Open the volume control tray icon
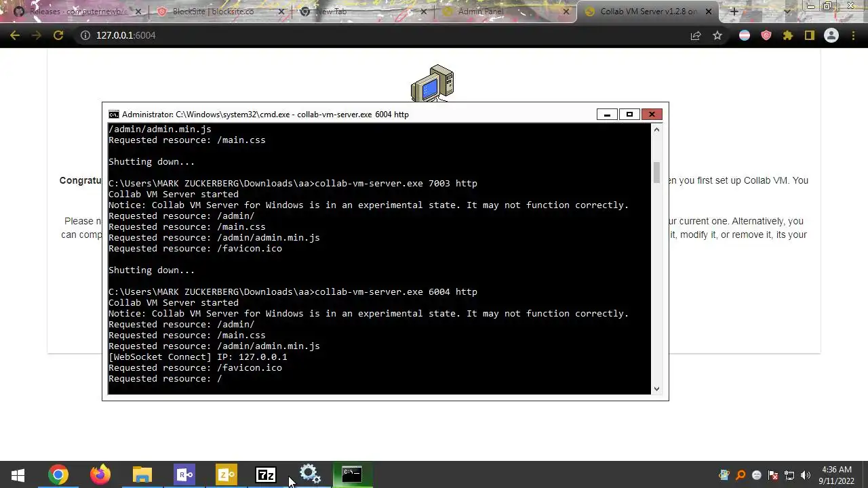This screenshot has width=868, height=488. [806, 475]
